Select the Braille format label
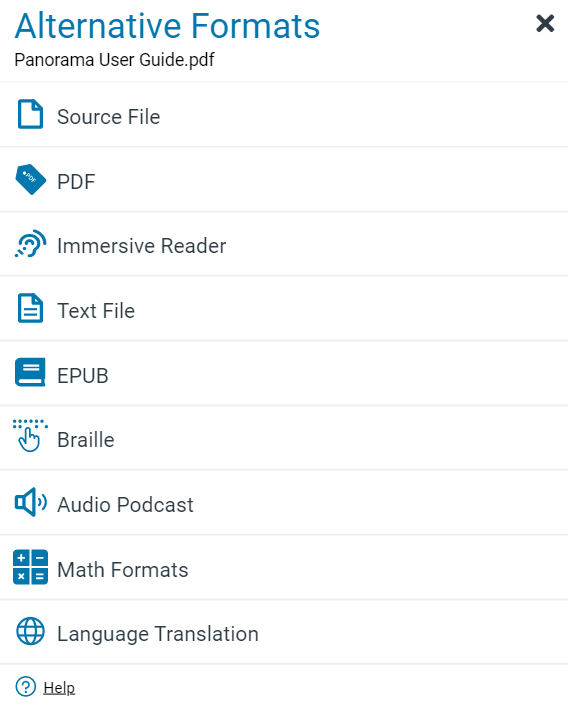Screen dimensions: 568x706 (86, 440)
